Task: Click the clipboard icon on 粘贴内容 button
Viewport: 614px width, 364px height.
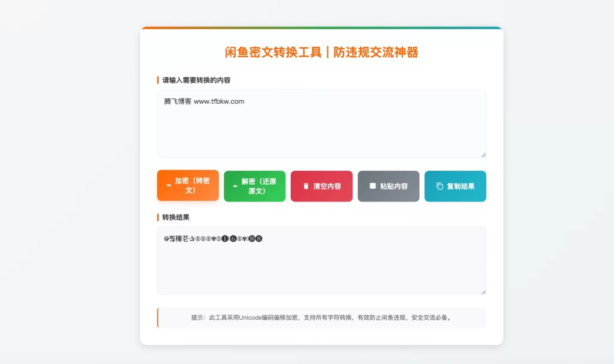Action: (371, 185)
